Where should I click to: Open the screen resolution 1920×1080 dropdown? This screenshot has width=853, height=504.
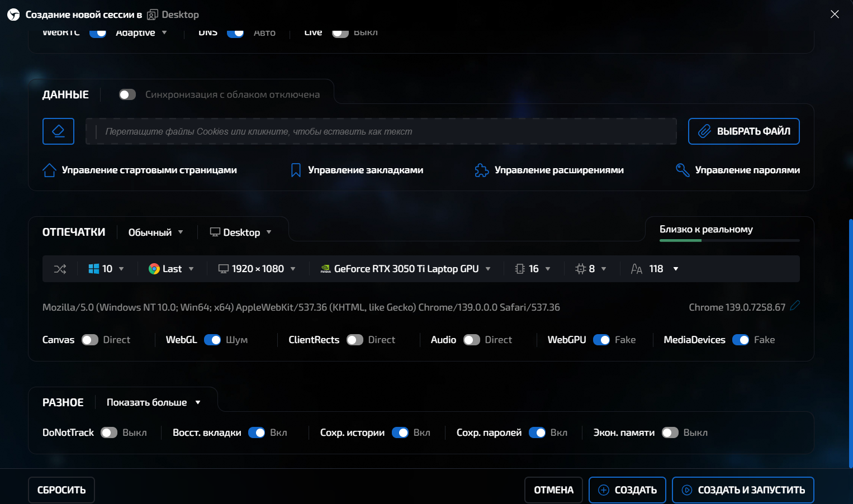[x=257, y=269]
